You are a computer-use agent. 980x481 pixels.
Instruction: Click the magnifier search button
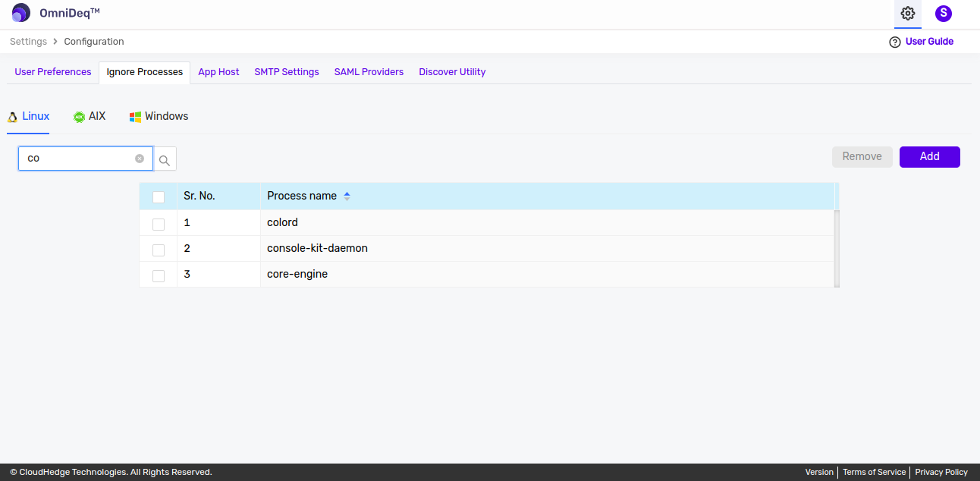pyautogui.click(x=165, y=159)
